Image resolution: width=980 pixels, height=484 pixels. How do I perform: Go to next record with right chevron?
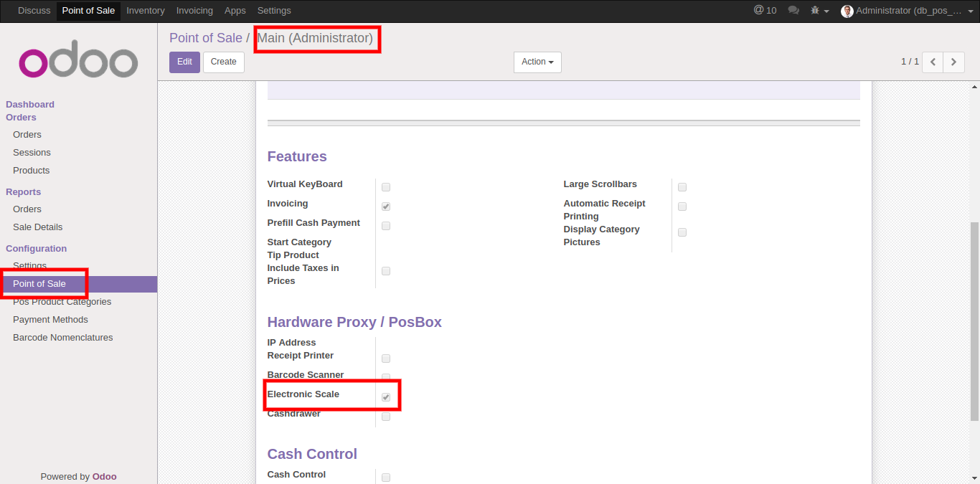(953, 62)
